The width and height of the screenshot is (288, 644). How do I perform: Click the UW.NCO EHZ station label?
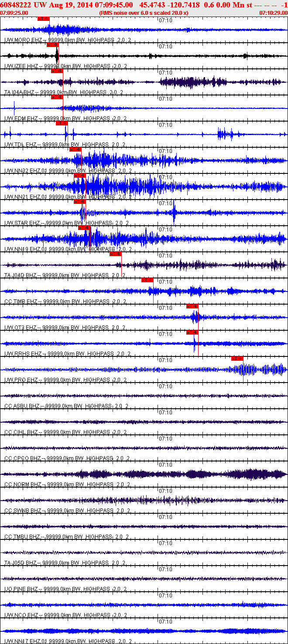[x=21, y=615]
